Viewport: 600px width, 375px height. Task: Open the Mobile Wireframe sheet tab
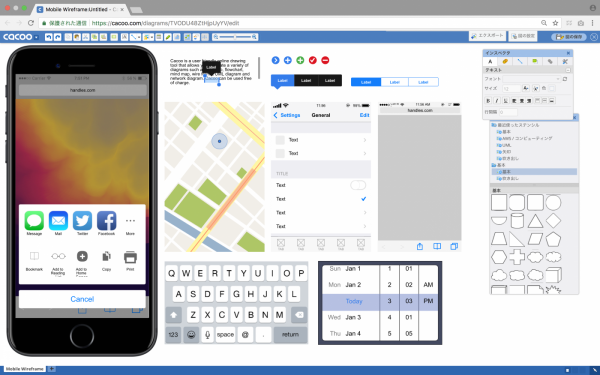pos(24,369)
